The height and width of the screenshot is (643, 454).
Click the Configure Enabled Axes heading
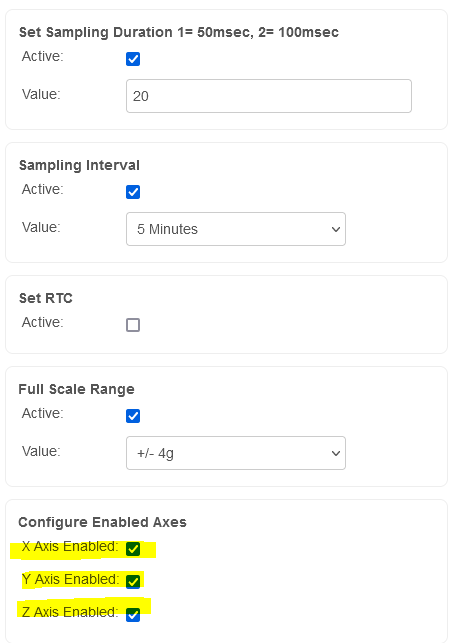[103, 522]
